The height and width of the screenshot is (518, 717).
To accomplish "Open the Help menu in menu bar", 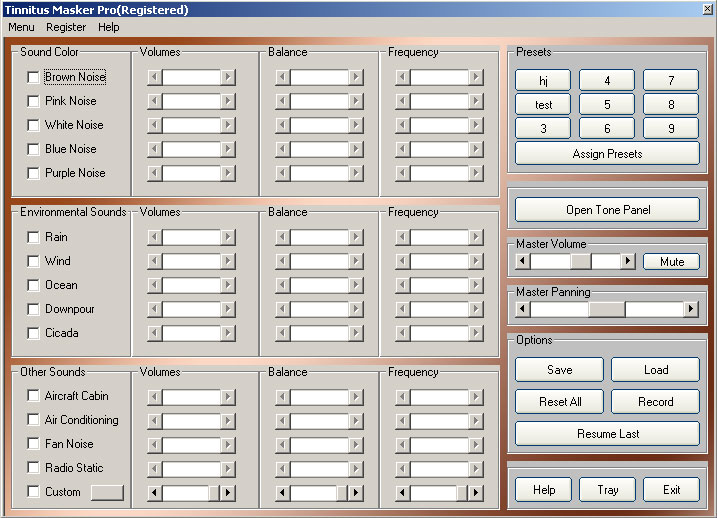I will pos(108,27).
